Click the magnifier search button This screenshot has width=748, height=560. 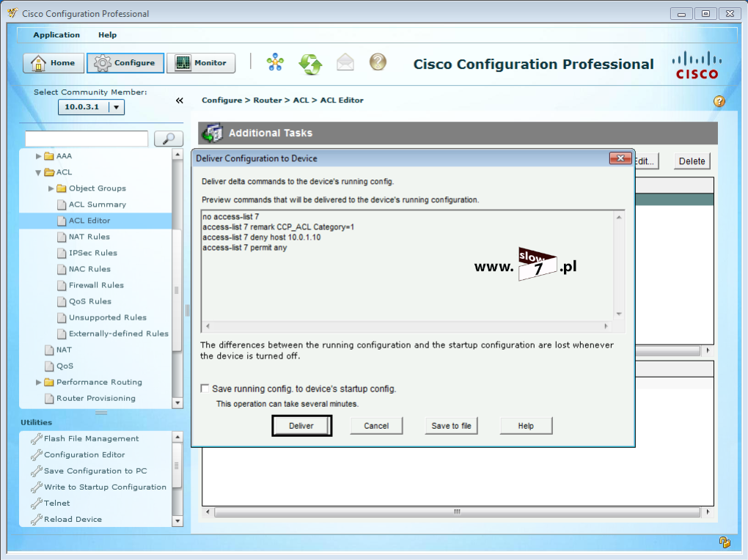pyautogui.click(x=169, y=139)
